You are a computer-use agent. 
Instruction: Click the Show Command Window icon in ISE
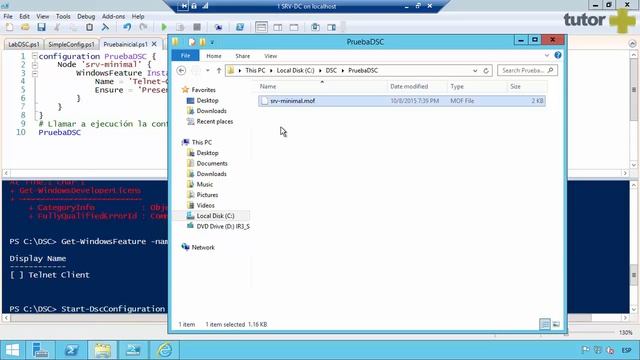tap(315, 27)
